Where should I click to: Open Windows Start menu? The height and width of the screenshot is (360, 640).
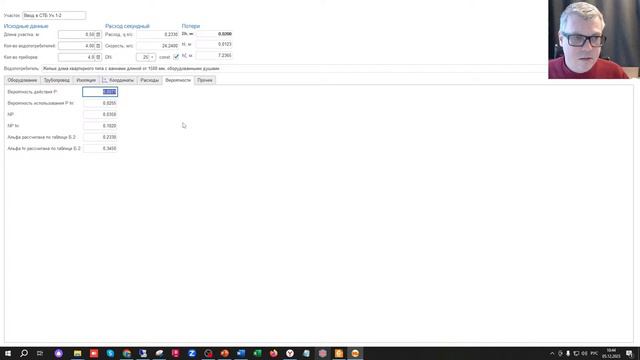click(8, 353)
